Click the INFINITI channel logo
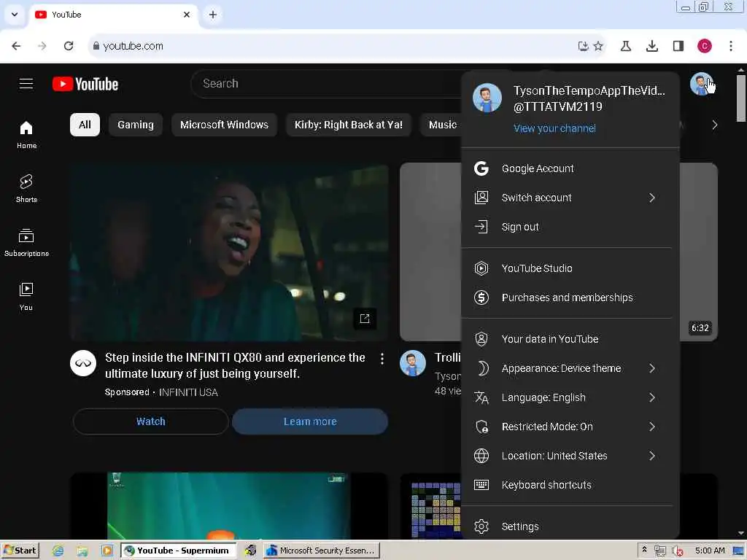The width and height of the screenshot is (747, 560). [x=83, y=363]
